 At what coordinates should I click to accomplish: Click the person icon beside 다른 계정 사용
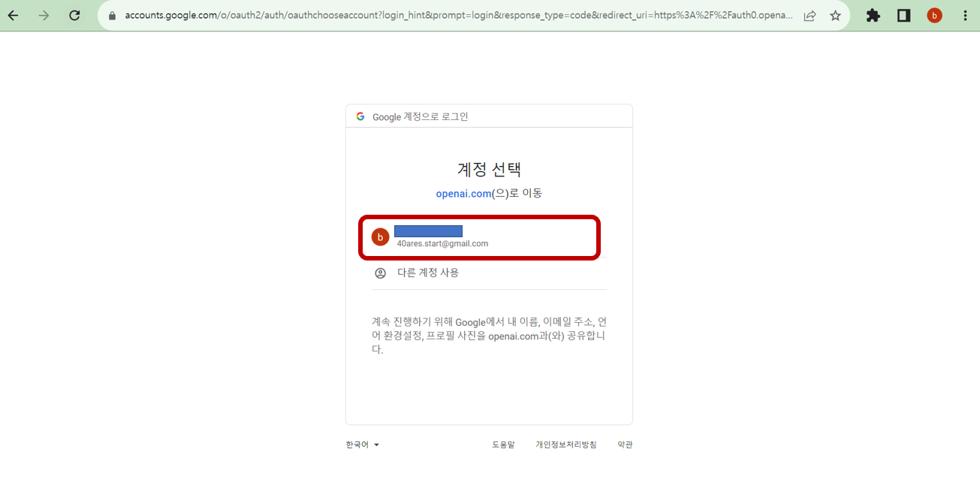click(x=380, y=273)
